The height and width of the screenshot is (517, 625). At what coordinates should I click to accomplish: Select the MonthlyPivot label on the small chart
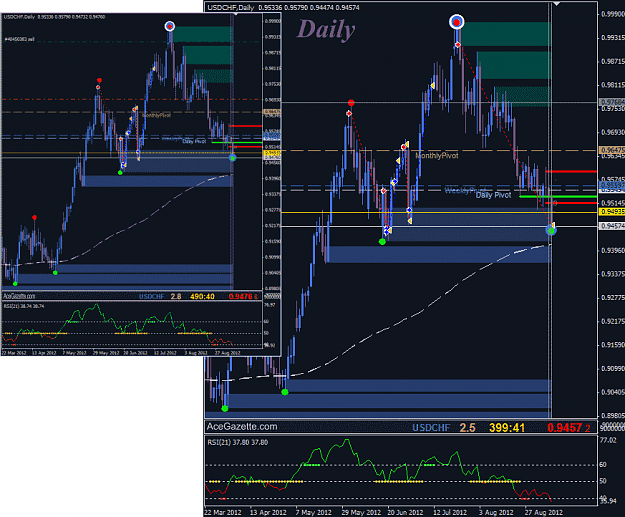pyautogui.click(x=156, y=115)
